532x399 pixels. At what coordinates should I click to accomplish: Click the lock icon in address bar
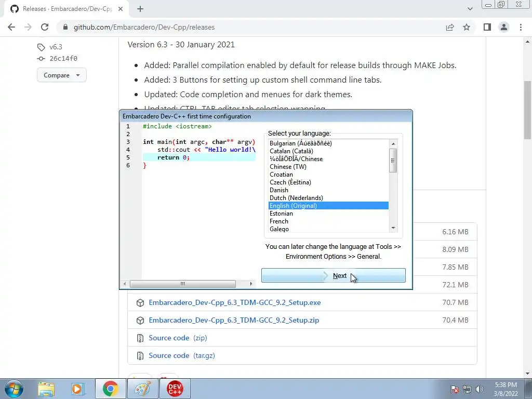[x=65, y=27]
